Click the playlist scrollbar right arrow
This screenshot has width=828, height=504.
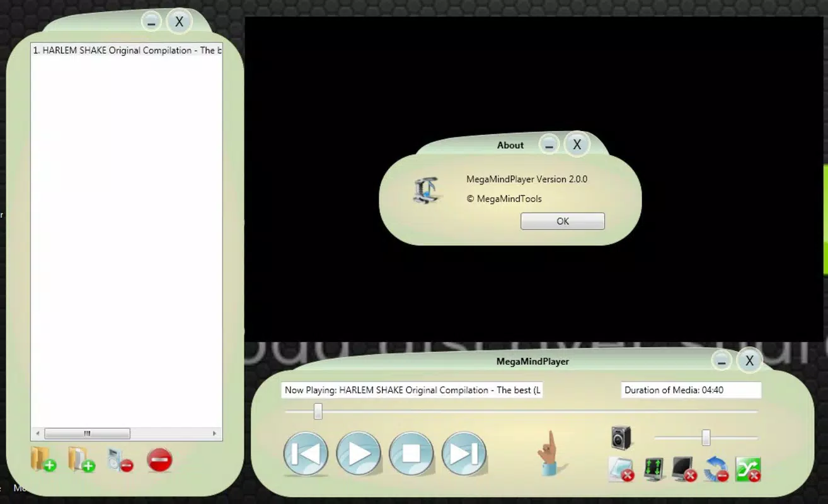click(x=215, y=433)
